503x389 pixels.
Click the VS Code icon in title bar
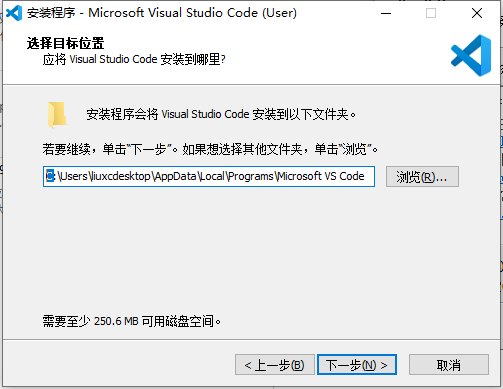click(x=14, y=13)
